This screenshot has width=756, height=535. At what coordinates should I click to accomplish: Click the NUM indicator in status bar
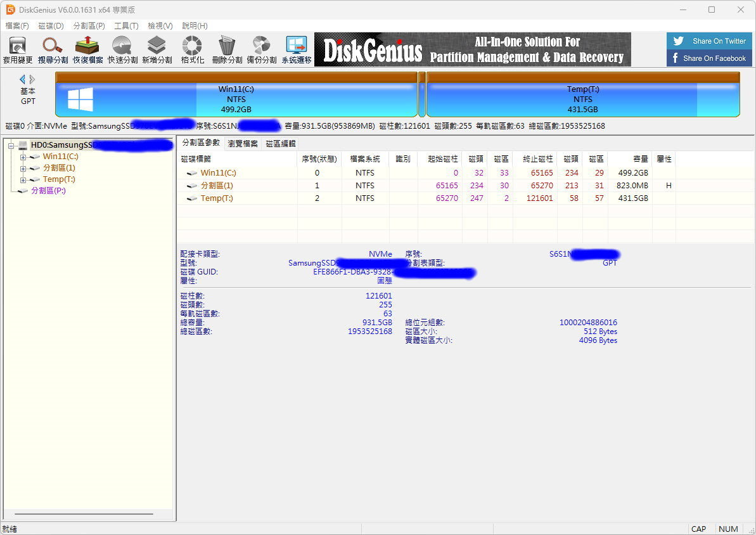click(x=728, y=529)
